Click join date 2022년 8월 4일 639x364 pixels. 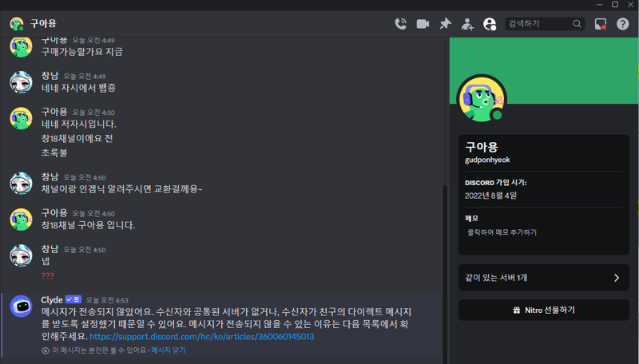point(490,196)
